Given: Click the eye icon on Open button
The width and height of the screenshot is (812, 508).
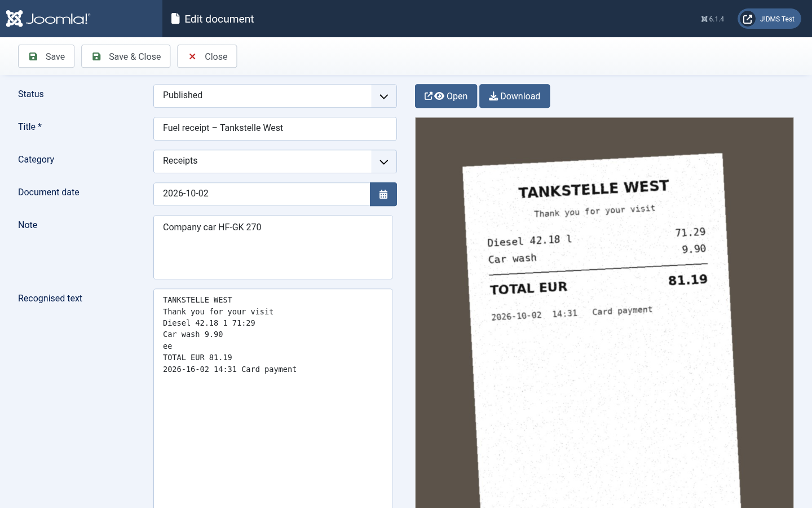Looking at the screenshot, I should click(439, 96).
